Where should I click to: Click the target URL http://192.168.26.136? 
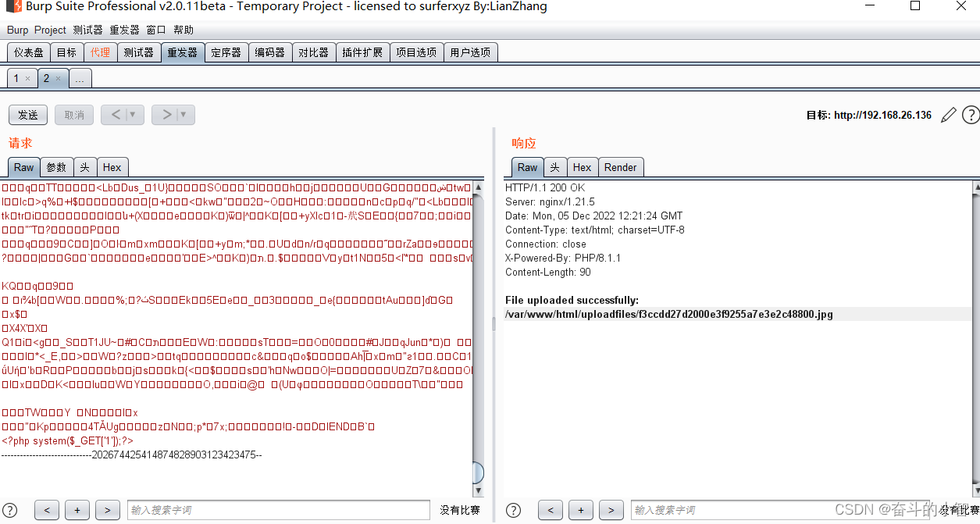tap(882, 115)
